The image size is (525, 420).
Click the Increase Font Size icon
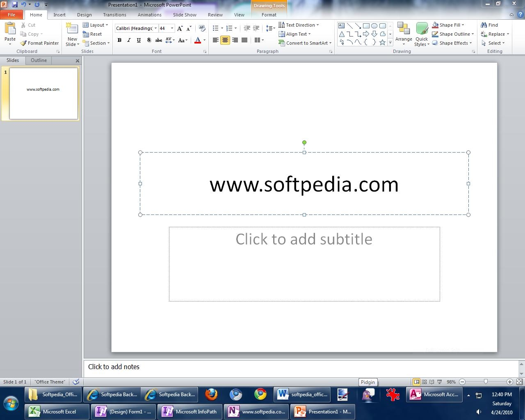(x=180, y=28)
